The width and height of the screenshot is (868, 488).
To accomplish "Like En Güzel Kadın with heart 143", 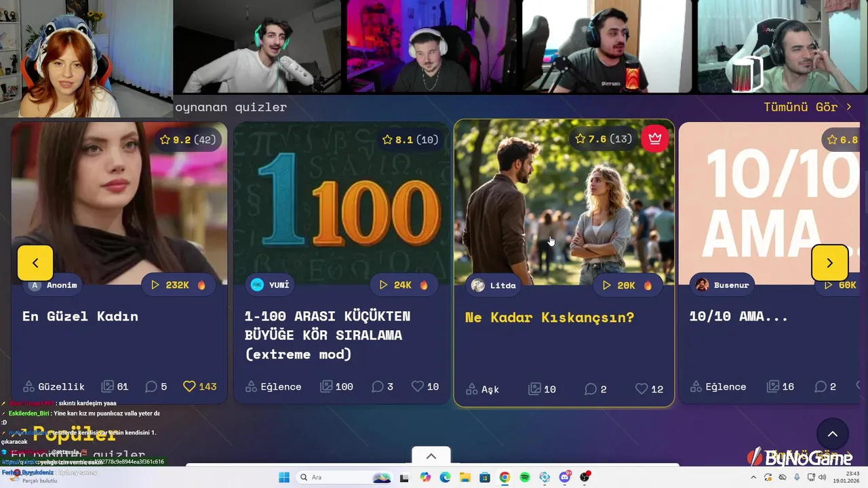I will point(199,386).
